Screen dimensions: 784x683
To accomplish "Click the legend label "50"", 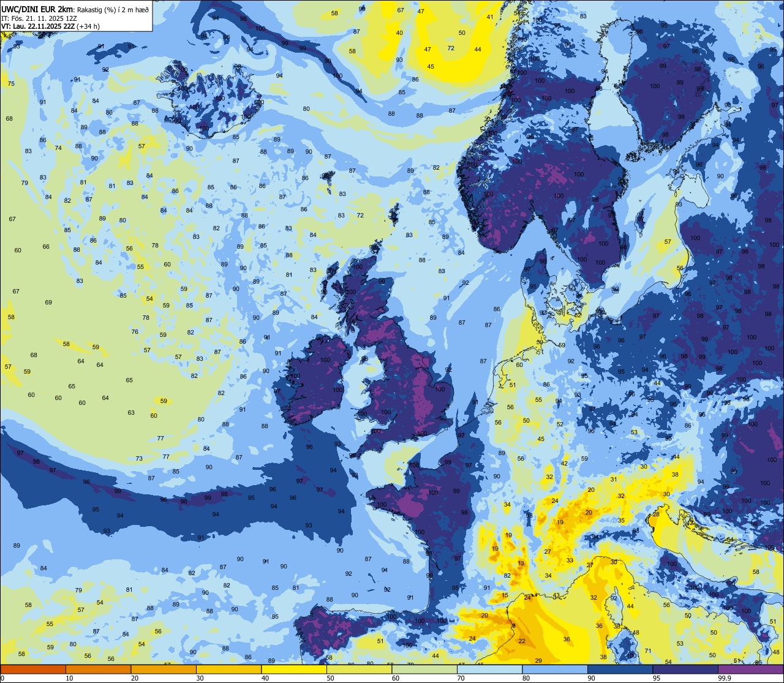I will (x=330, y=678).
